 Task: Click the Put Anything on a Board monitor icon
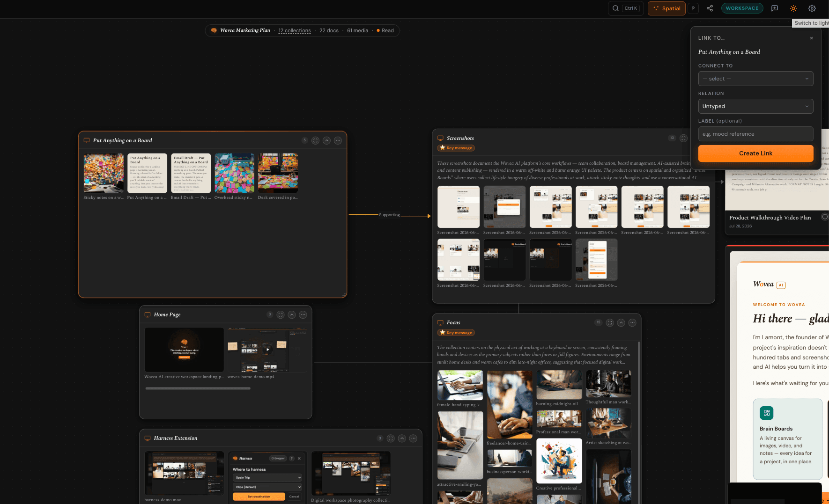[x=87, y=140]
